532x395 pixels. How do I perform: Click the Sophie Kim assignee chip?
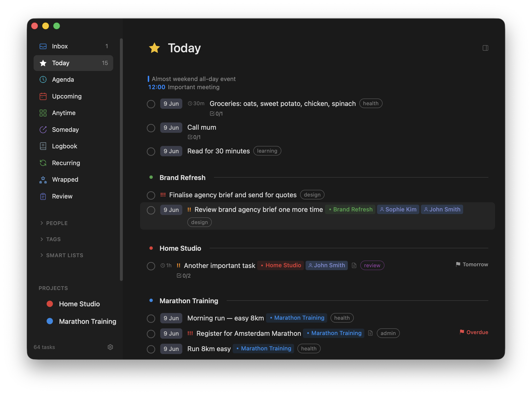[398, 209]
